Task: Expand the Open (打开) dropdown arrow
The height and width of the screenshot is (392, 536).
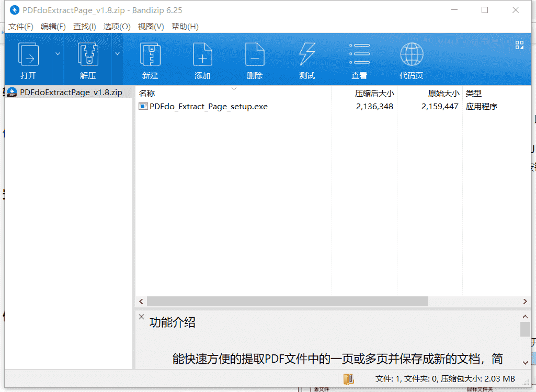Action: pos(58,54)
